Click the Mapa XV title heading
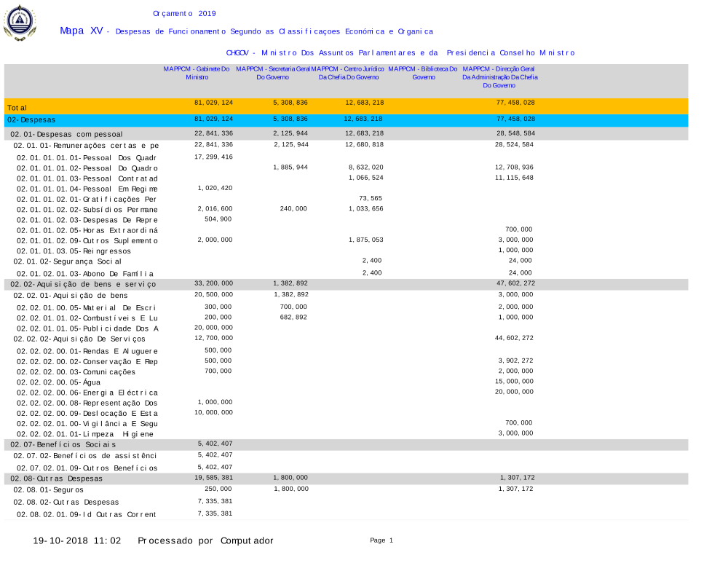The height and width of the screenshot is (563, 728). pyautogui.click(x=81, y=31)
